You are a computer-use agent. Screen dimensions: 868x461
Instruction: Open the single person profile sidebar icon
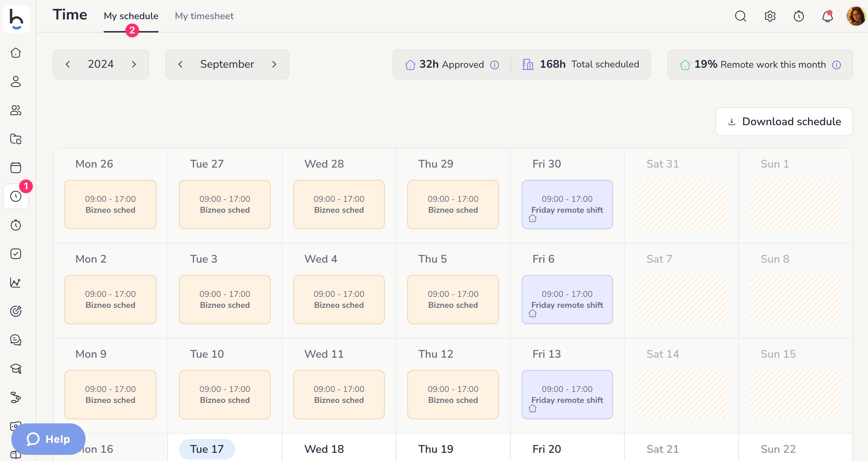pos(16,81)
